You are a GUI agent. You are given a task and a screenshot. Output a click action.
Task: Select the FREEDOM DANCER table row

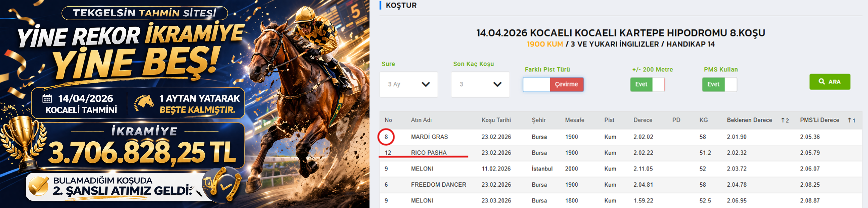(438, 185)
